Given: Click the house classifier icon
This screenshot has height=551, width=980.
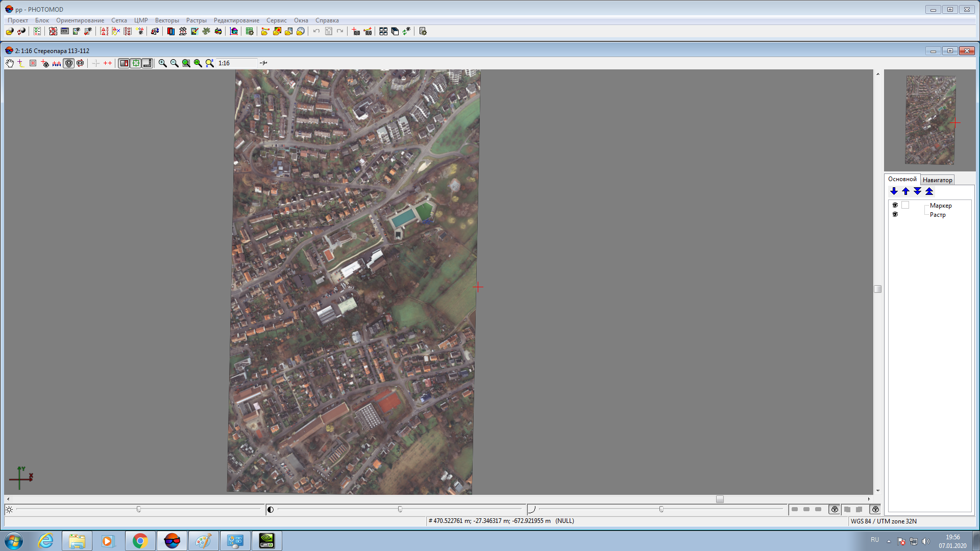Looking at the screenshot, I should 234,32.
